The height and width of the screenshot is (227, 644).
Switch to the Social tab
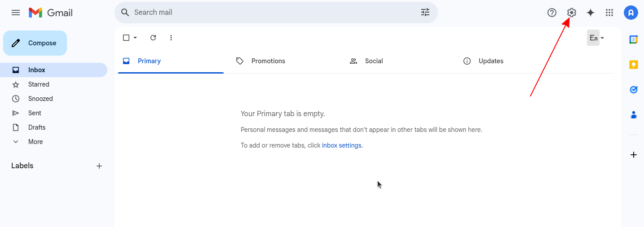tap(397, 61)
